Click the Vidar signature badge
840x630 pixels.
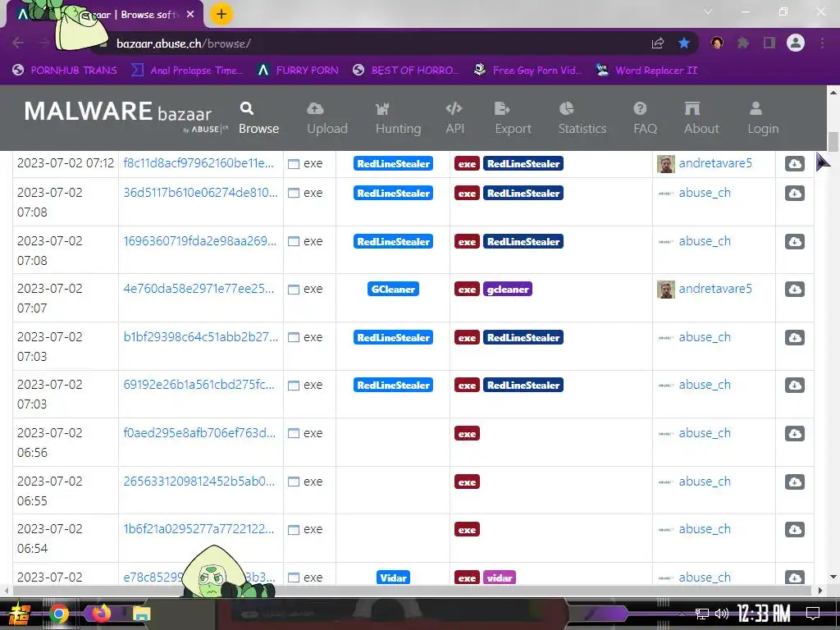[393, 577]
